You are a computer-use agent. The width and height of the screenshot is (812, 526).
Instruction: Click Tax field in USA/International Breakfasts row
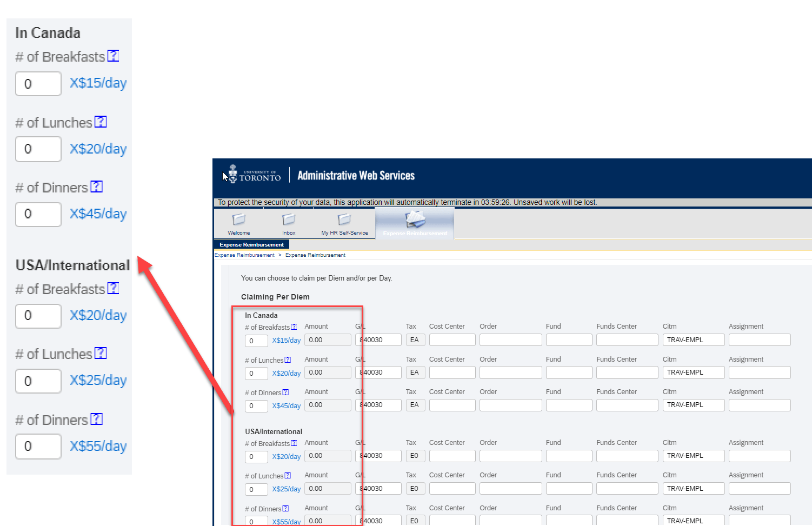tap(416, 456)
